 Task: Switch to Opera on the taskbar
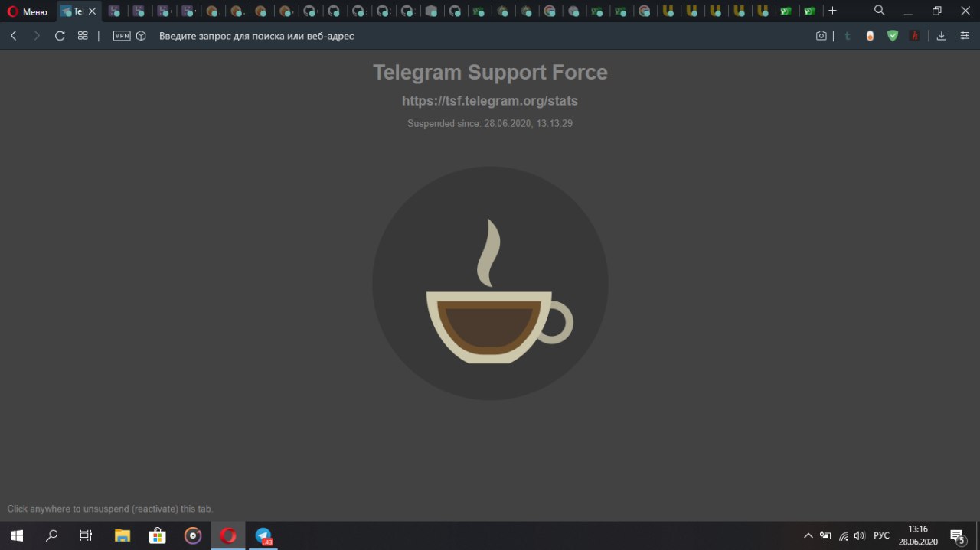228,535
